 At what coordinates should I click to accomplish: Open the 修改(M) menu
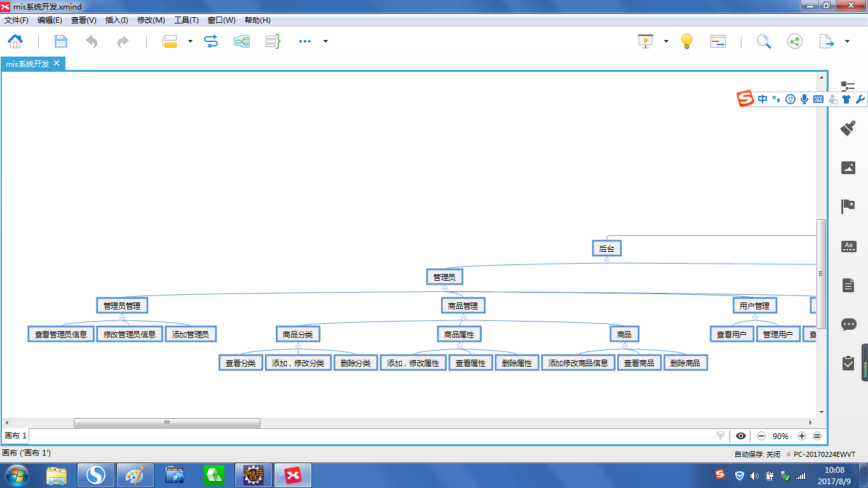(x=151, y=20)
